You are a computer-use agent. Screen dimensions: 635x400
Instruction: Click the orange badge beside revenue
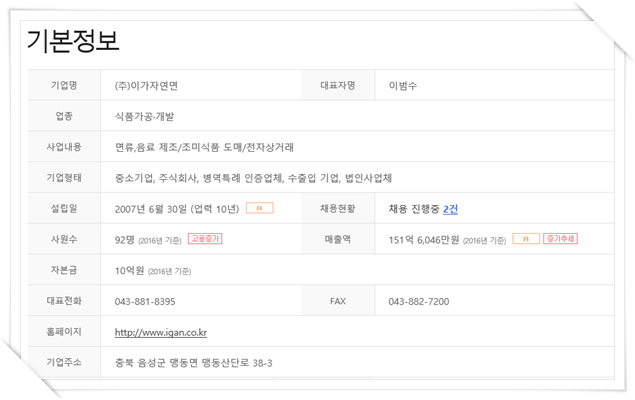[526, 239]
